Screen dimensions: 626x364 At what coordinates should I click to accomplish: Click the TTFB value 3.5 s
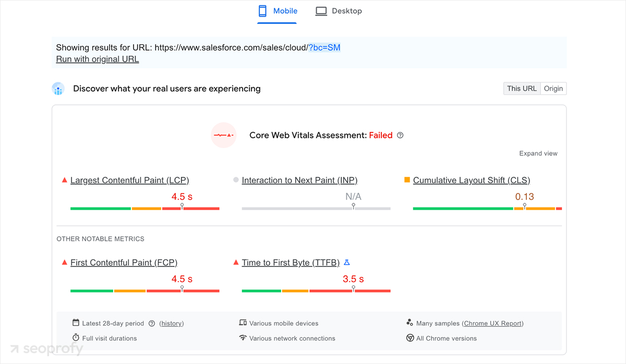click(353, 279)
